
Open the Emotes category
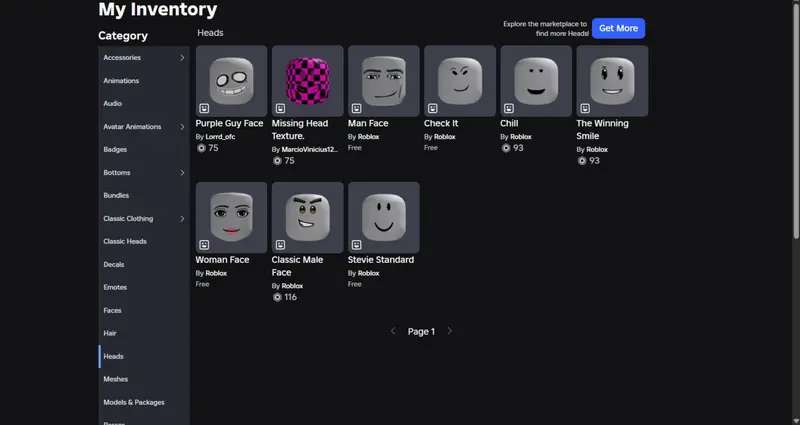(115, 287)
